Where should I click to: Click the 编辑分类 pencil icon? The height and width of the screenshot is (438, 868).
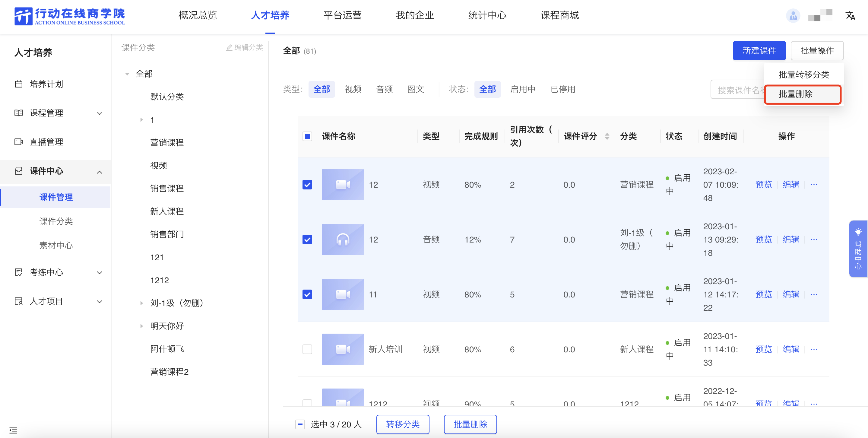coord(229,48)
